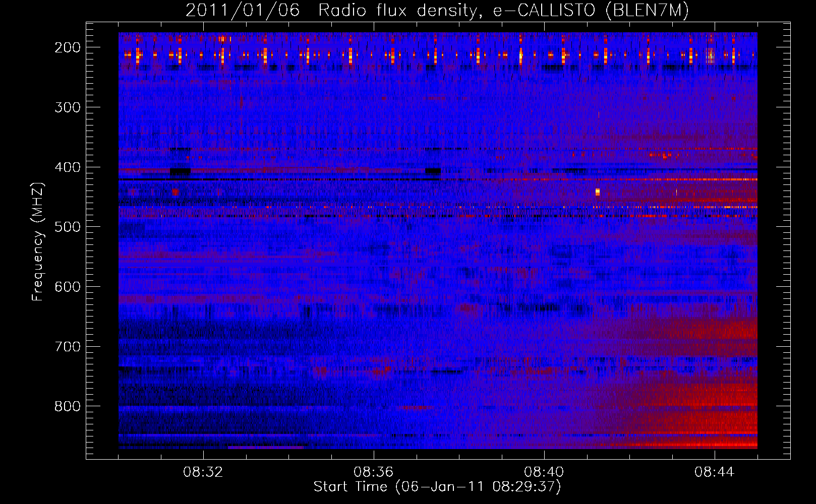
Task: Click the 08:40 time tick label
Action: click(x=544, y=472)
